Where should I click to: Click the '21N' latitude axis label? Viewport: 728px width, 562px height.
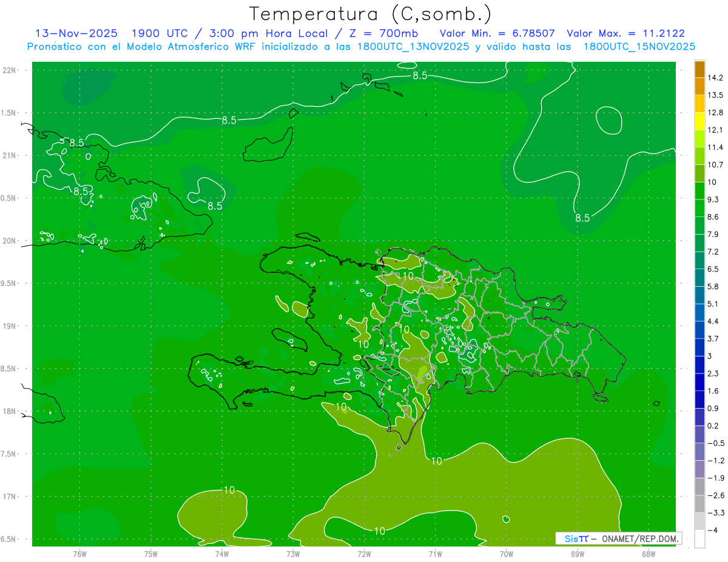click(x=10, y=156)
